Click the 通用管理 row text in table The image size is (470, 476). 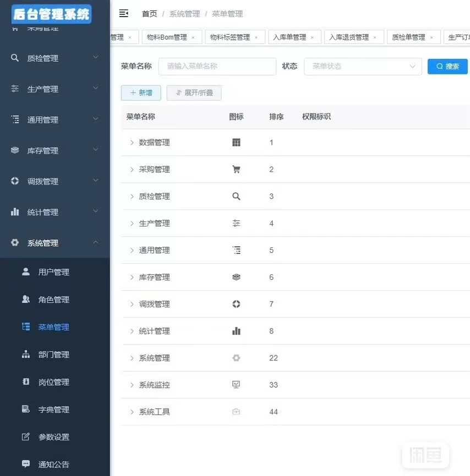(x=154, y=250)
